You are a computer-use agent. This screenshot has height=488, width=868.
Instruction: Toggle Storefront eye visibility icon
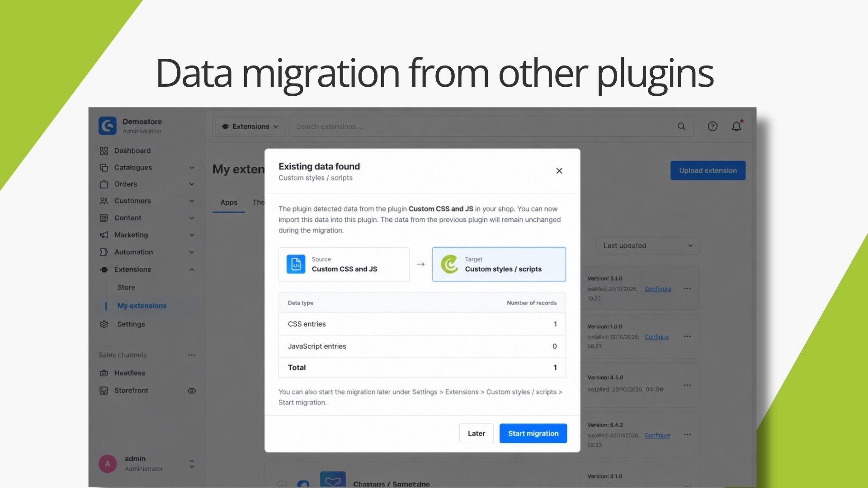[x=192, y=391]
